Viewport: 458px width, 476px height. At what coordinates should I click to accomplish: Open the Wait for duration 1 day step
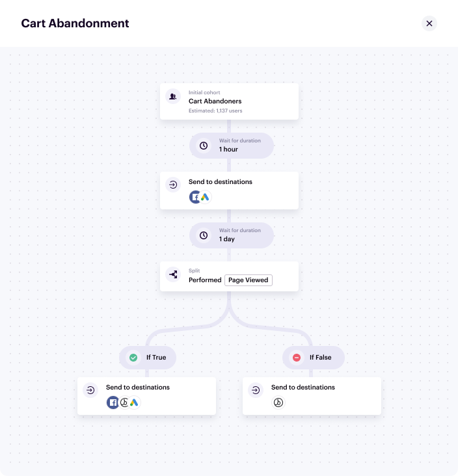[x=232, y=235]
